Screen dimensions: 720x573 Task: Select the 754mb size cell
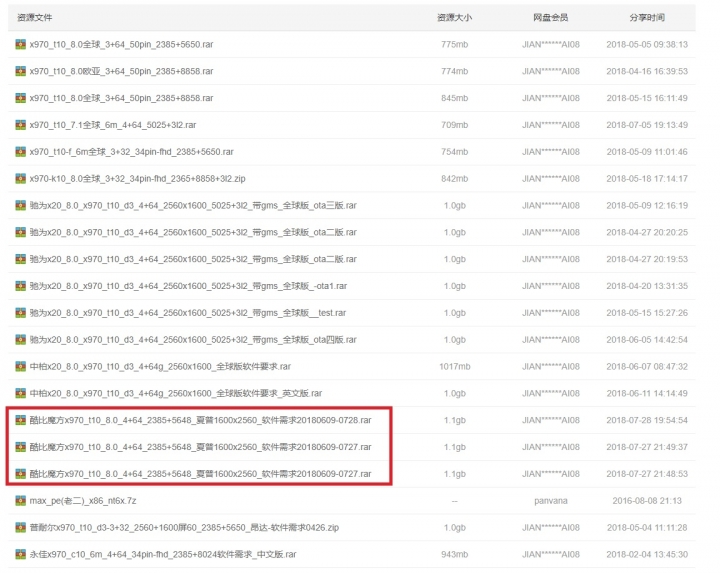coord(455,152)
